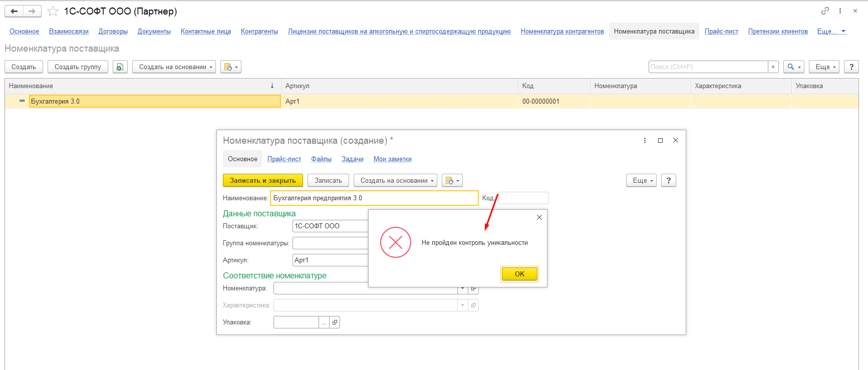The image size is (868, 370).
Task: Click the Записать button
Action: coord(328,180)
